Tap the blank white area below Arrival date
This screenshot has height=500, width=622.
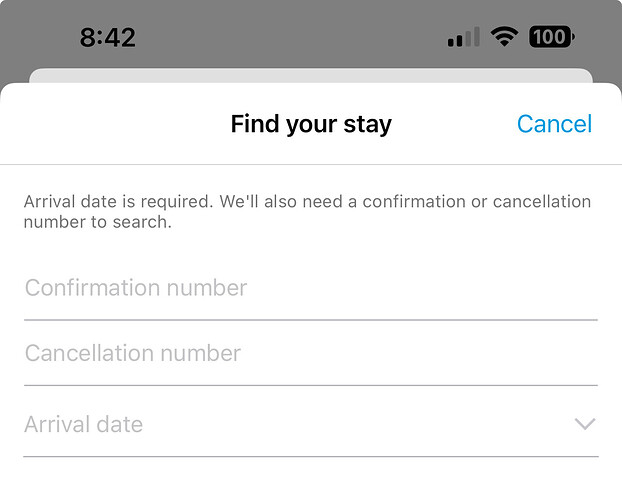[x=311, y=479]
